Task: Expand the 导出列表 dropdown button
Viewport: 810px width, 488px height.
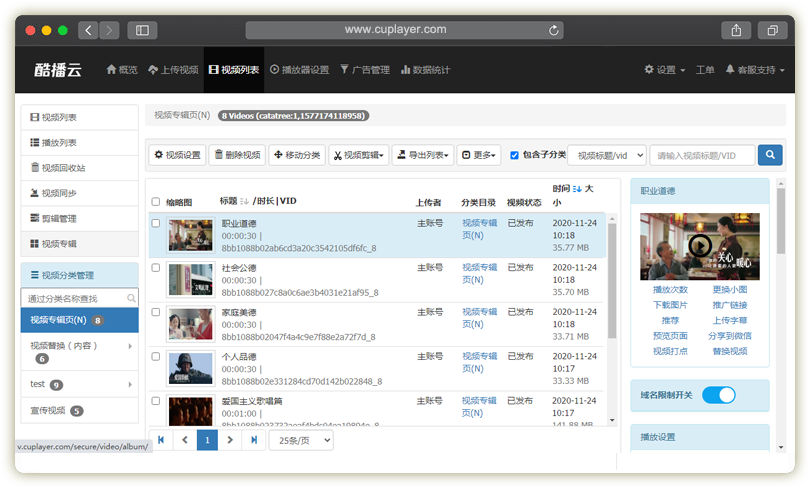Action: 422,155
